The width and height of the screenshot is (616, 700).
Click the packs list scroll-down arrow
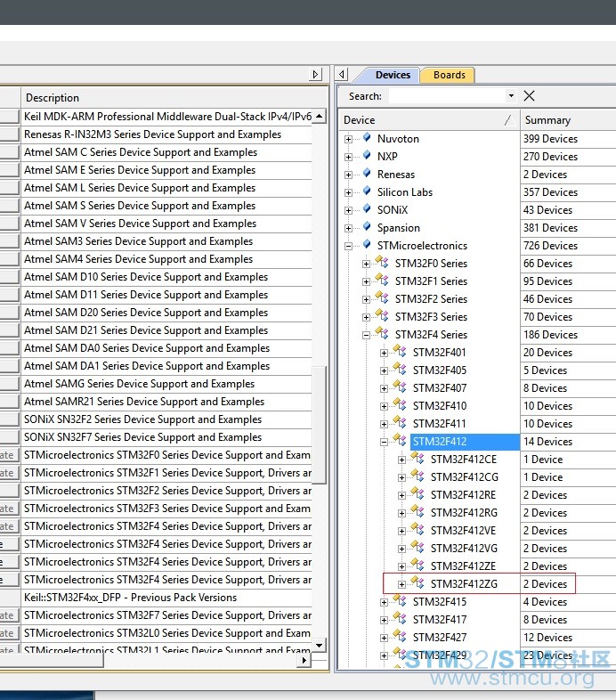[320, 645]
